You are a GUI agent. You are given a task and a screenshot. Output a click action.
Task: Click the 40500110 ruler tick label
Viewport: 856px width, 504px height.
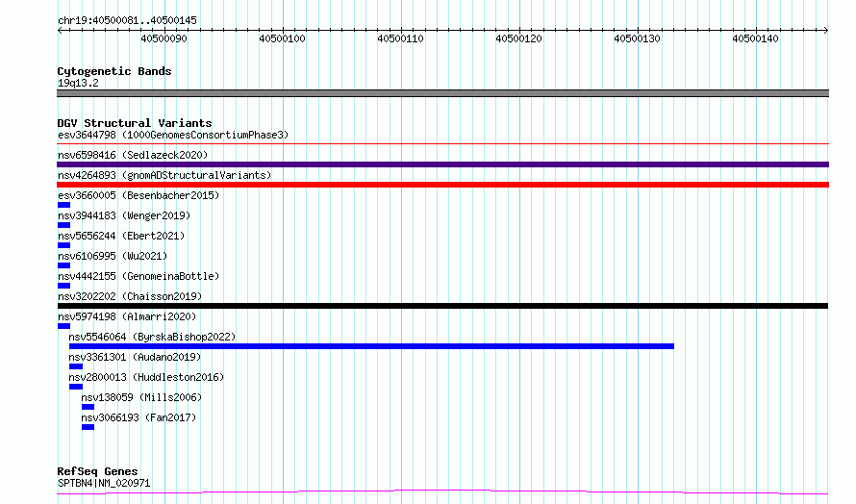click(x=401, y=38)
